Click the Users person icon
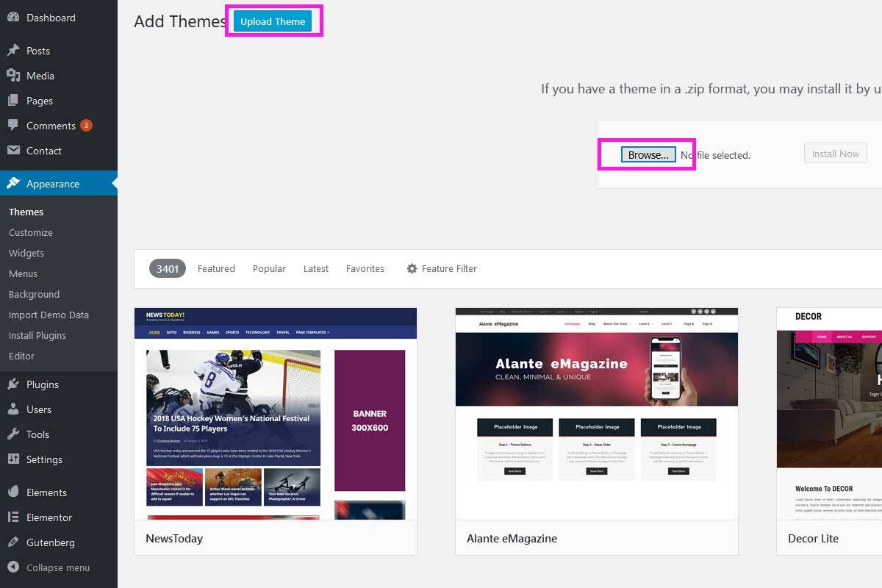Screen dimensions: 882x588 (13, 409)
